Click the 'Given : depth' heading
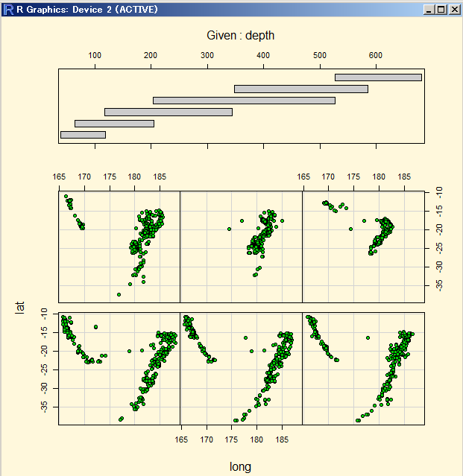This screenshot has width=463, height=476. click(242, 35)
